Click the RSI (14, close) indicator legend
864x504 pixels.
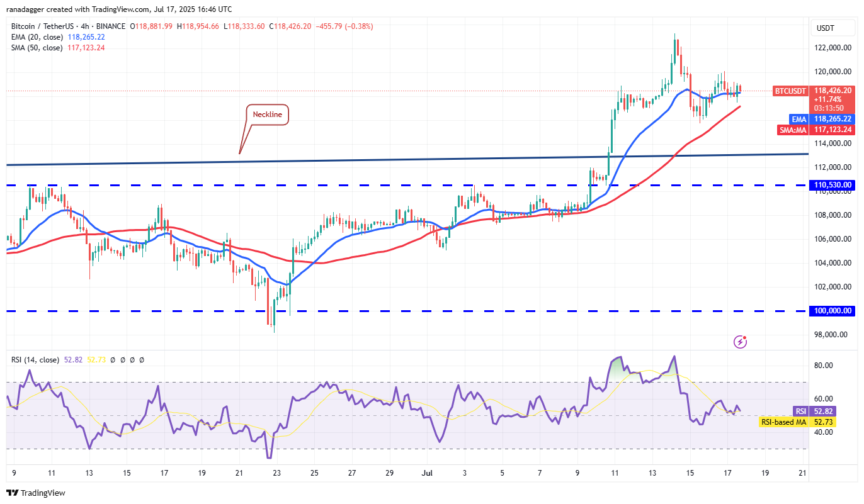[35, 360]
